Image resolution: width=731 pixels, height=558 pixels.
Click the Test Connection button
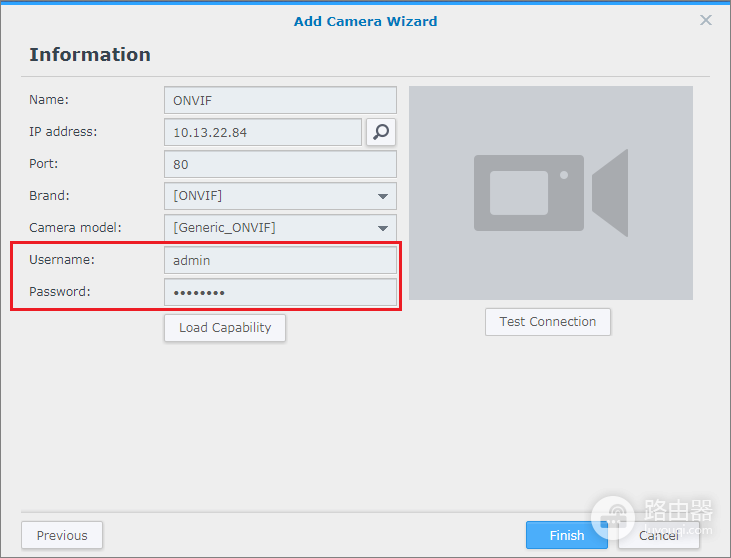[548, 322]
